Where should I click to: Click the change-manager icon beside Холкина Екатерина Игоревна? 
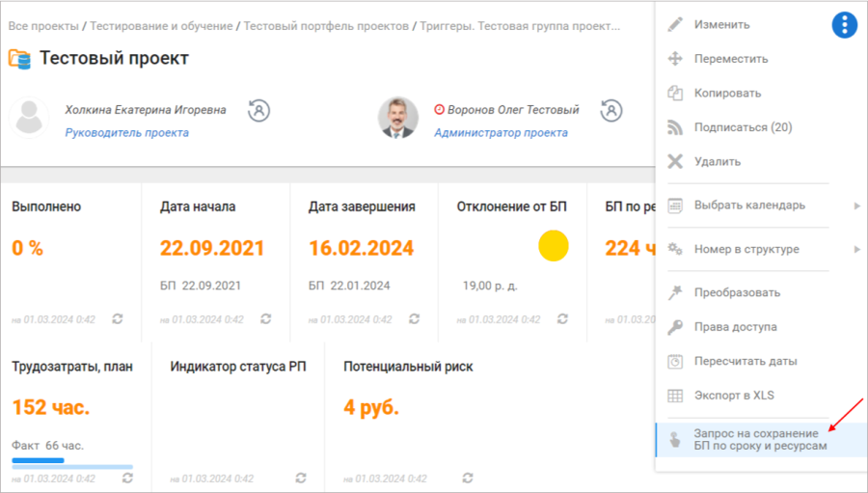(x=258, y=111)
